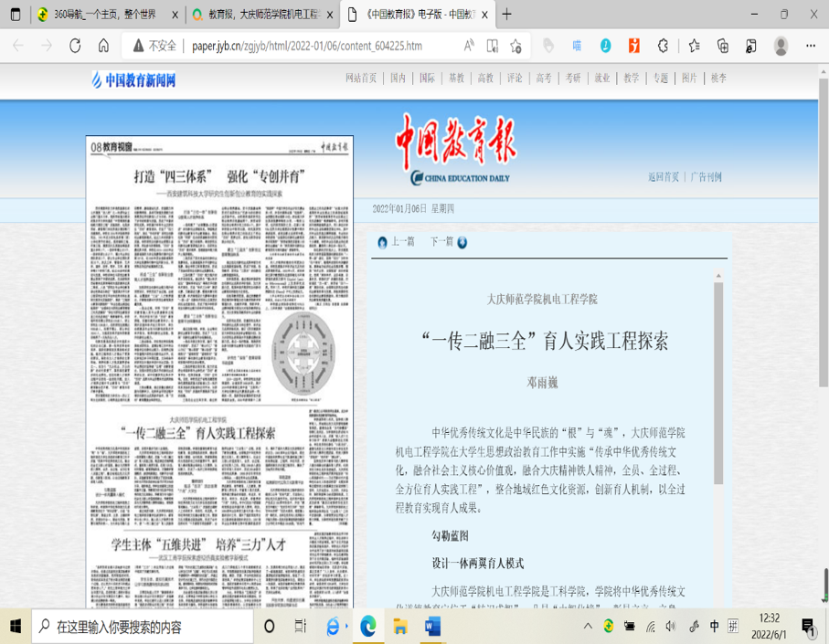Click the next article arrow icon 下一篇
The width and height of the screenshot is (829, 644).
tap(462, 242)
